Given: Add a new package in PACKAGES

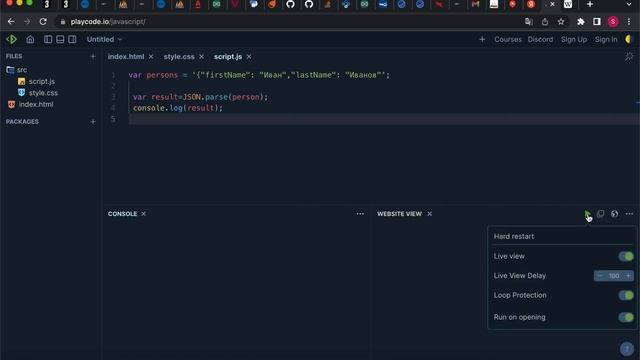Looking at the screenshot, I should coord(93,122).
